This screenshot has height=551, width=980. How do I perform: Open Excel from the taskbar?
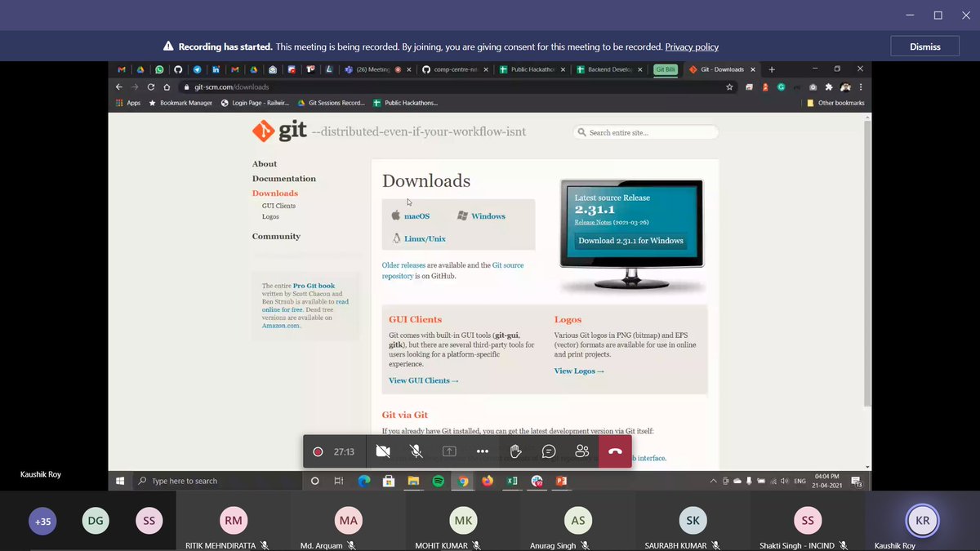tap(512, 481)
